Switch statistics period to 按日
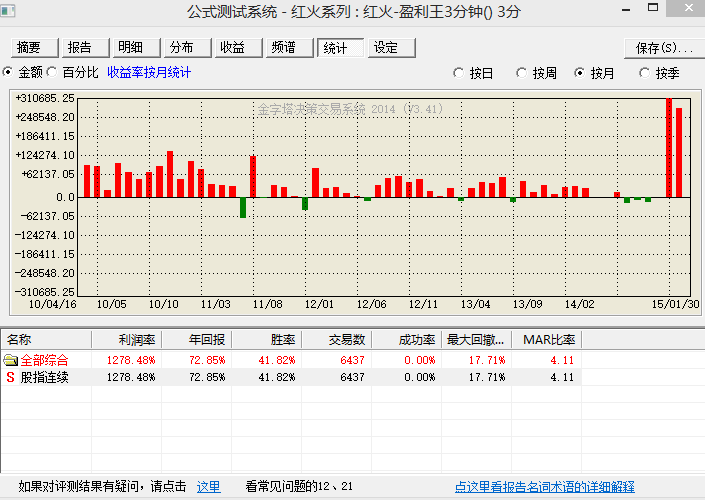Screen dimensions: 705x500 (459, 73)
